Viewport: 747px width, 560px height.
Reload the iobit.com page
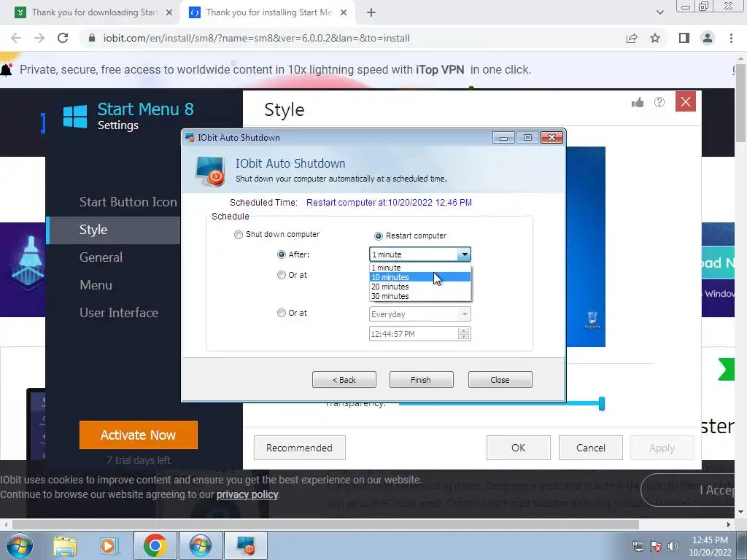click(63, 38)
